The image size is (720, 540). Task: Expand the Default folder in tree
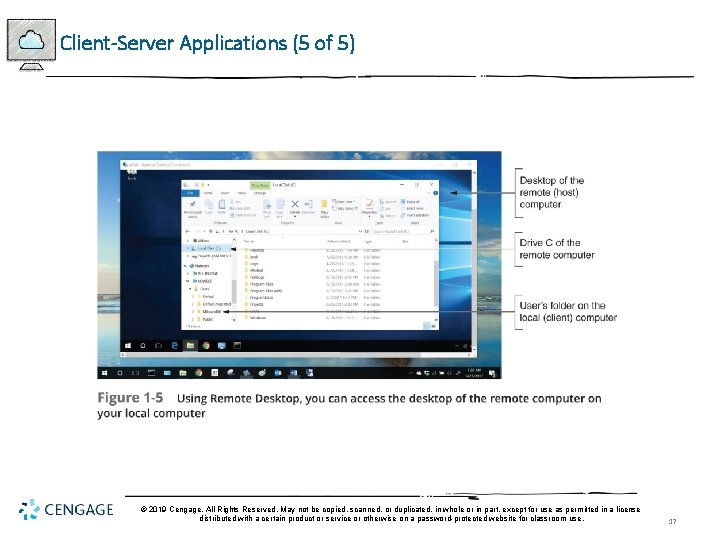point(193,296)
